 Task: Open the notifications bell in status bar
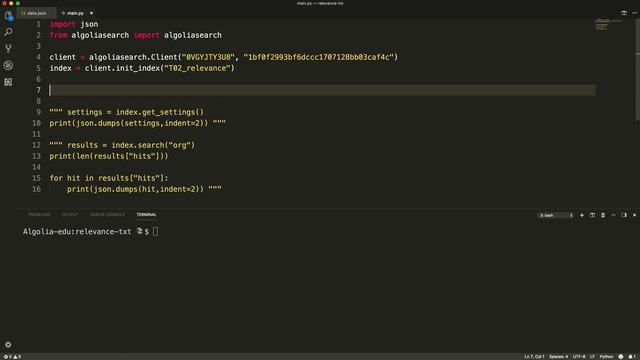pos(632,357)
